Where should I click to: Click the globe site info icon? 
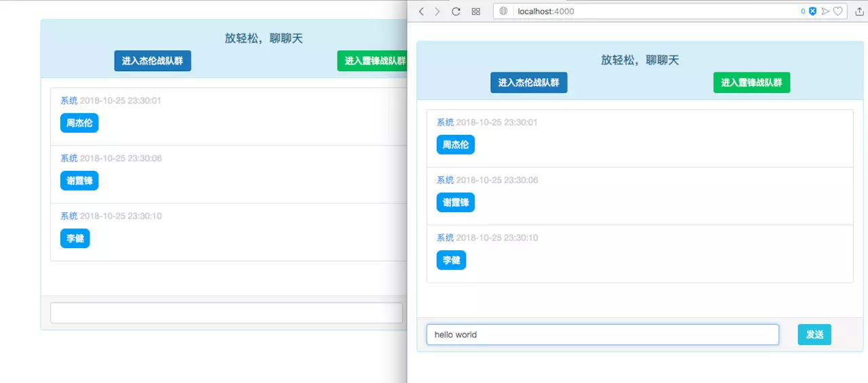[x=503, y=12]
